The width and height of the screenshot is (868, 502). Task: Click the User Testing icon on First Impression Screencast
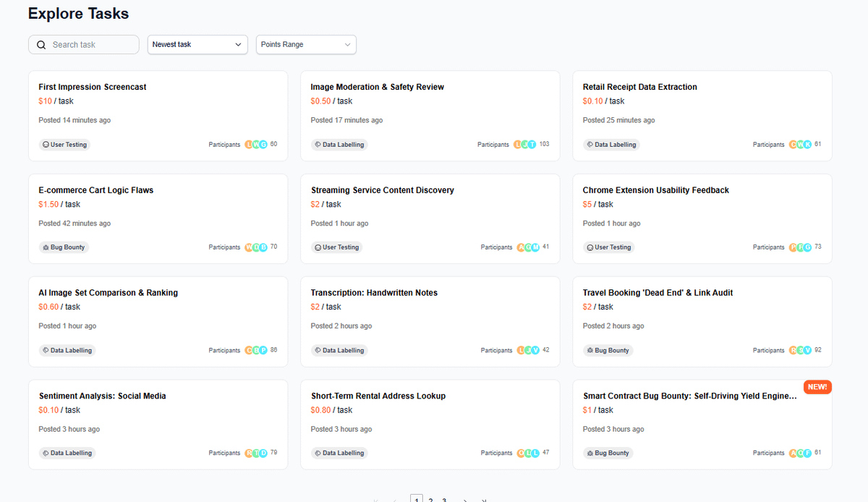(x=46, y=144)
